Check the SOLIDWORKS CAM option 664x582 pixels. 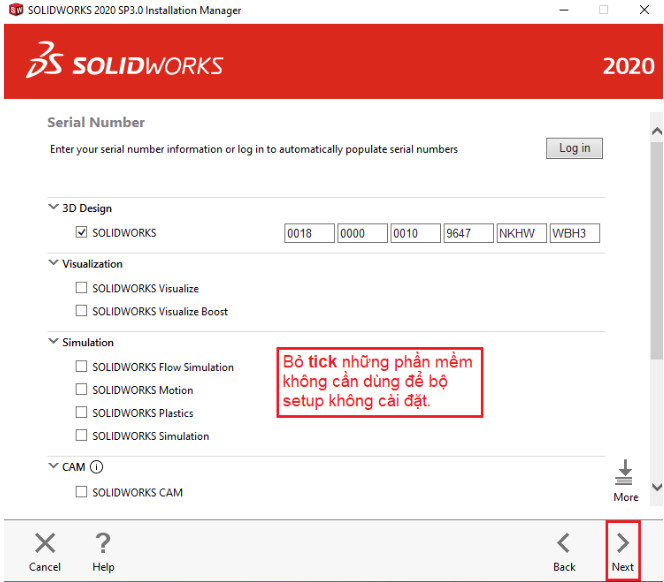point(82,492)
